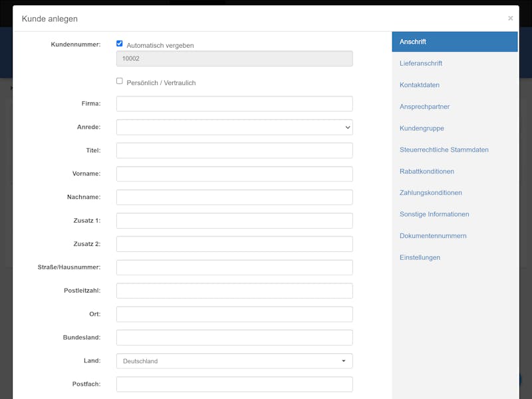Open the Land dropdown showing Deutschland
Image resolution: width=532 pixels, height=399 pixels.
[x=235, y=361]
